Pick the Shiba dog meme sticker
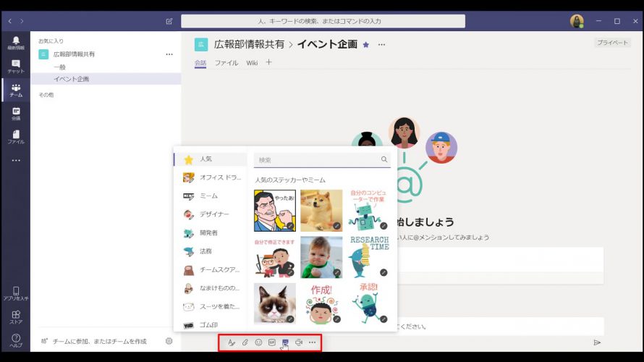The width and height of the screenshot is (644, 362). click(321, 211)
